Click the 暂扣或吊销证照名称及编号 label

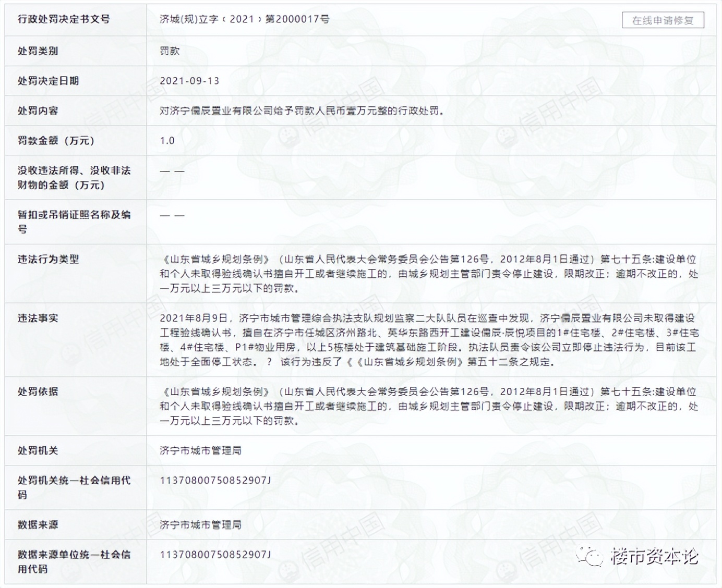point(74,222)
